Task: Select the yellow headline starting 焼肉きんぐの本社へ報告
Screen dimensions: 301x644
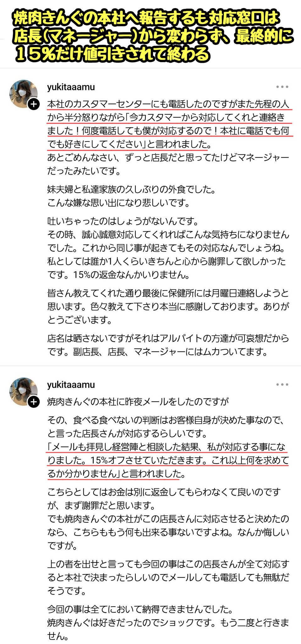Action: pyautogui.click(x=152, y=36)
